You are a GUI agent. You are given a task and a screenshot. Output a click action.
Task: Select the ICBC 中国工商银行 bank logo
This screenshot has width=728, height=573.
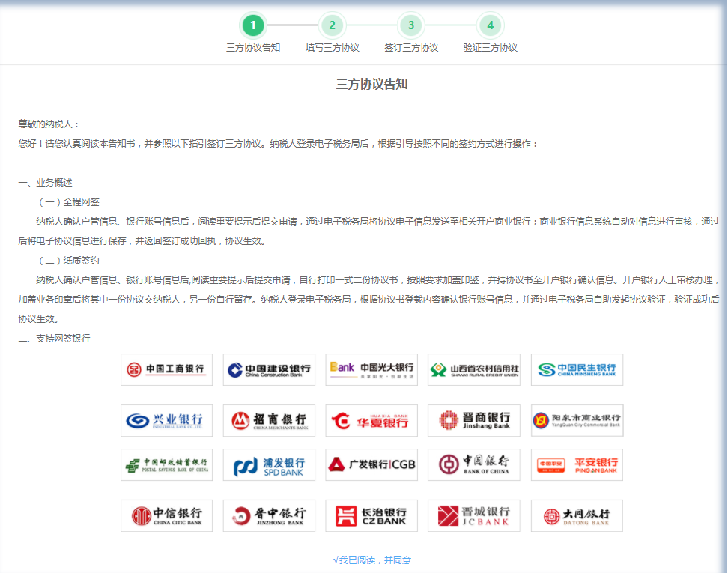(166, 369)
